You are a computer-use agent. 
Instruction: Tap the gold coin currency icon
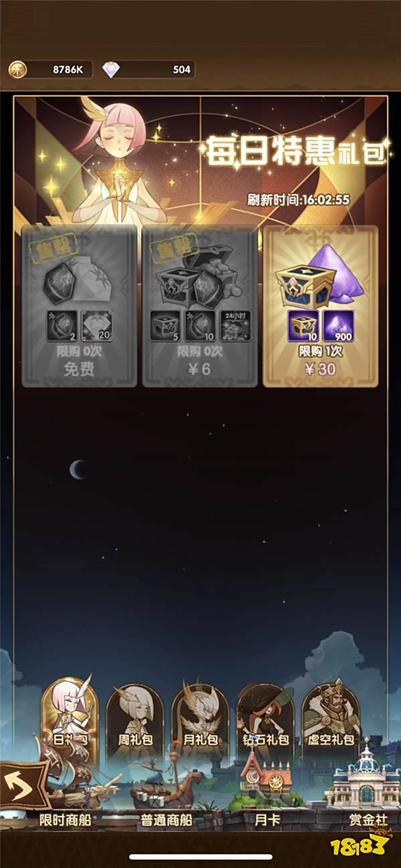17,69
